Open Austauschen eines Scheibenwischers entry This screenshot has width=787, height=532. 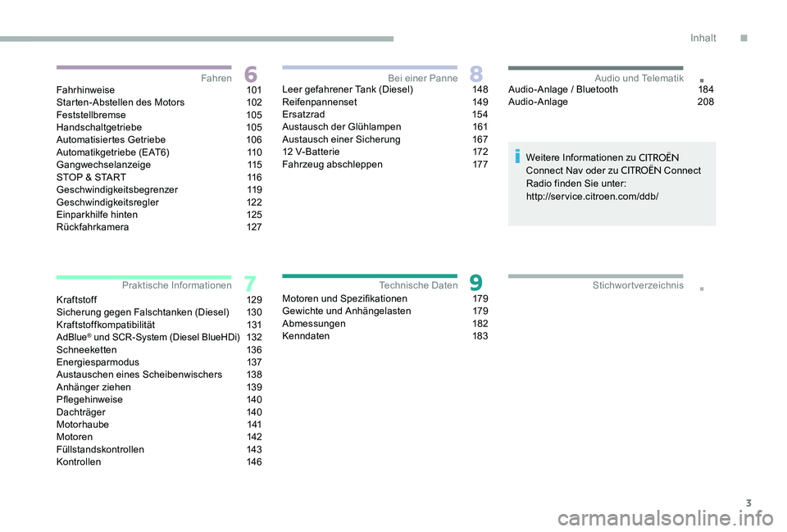(x=159, y=375)
